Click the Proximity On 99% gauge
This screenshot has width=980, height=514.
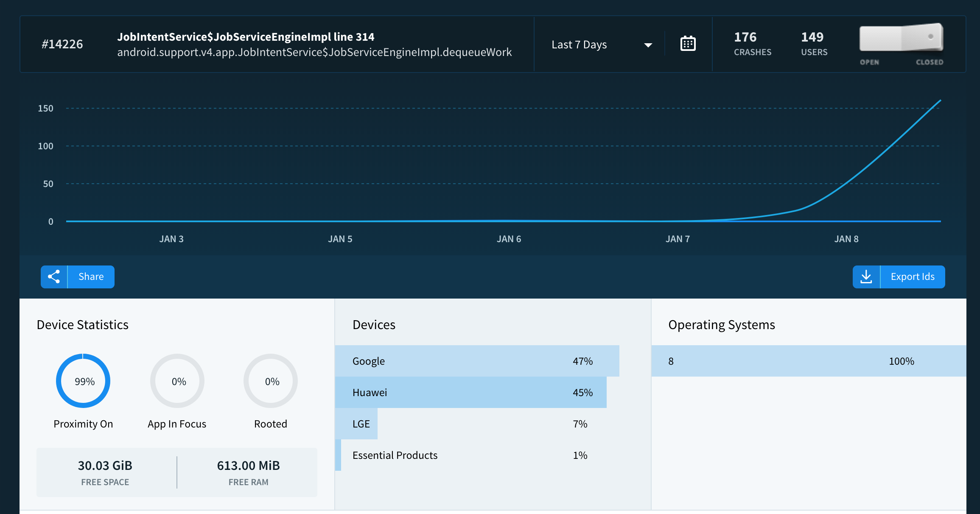pyautogui.click(x=83, y=381)
